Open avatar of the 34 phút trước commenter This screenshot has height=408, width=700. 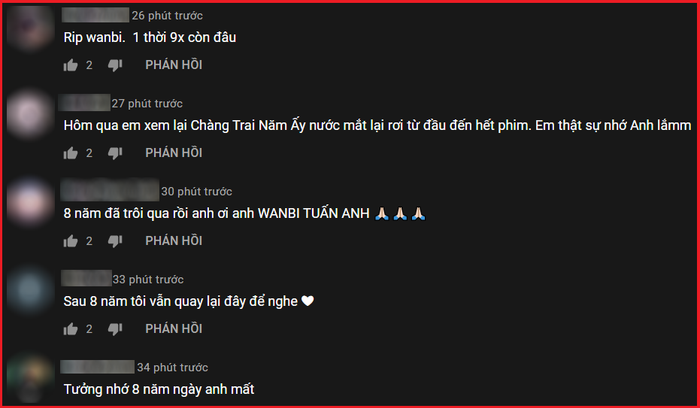click(29, 378)
